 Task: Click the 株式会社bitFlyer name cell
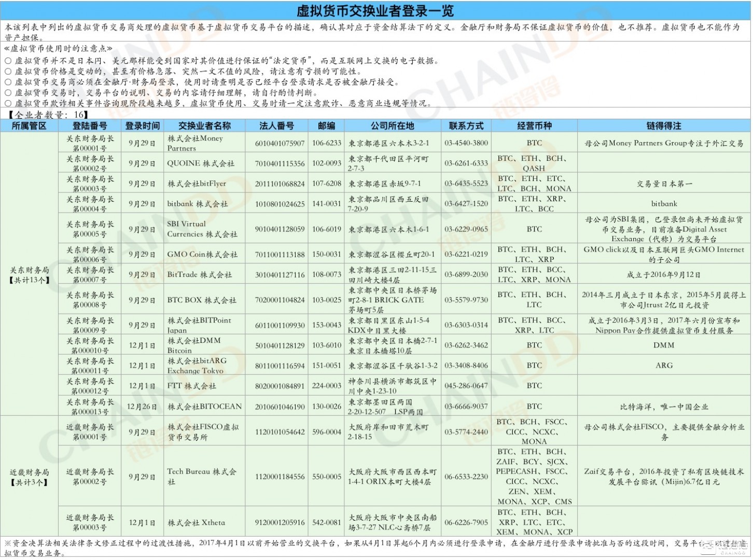click(204, 184)
